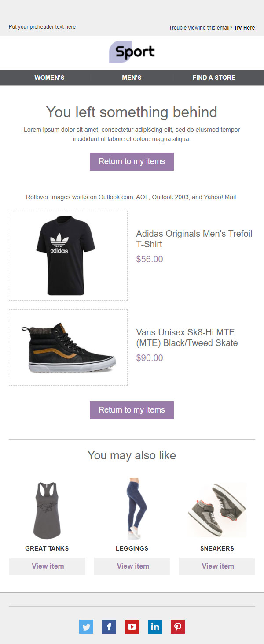Click View item under SNEAKERS
Image resolution: width=264 pixels, height=644 pixels.
[217, 566]
